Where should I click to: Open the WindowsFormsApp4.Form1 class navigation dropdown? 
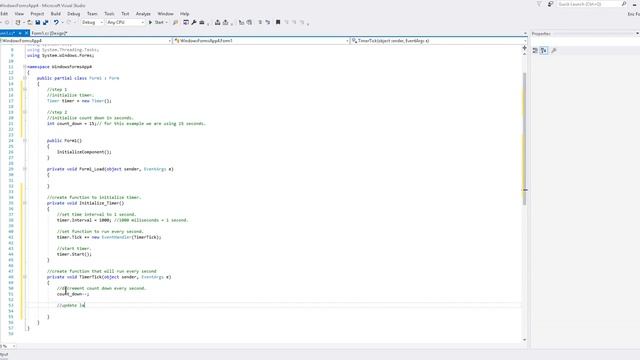pos(261,41)
